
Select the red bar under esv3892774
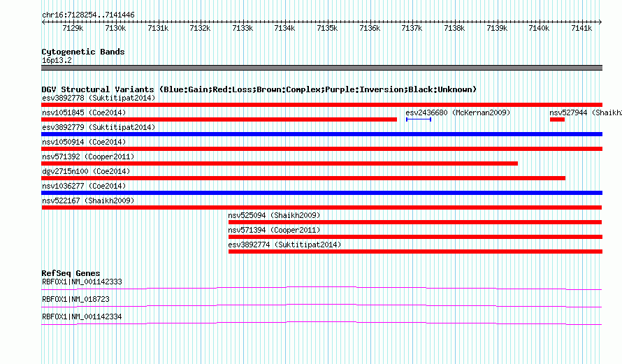[415, 252]
